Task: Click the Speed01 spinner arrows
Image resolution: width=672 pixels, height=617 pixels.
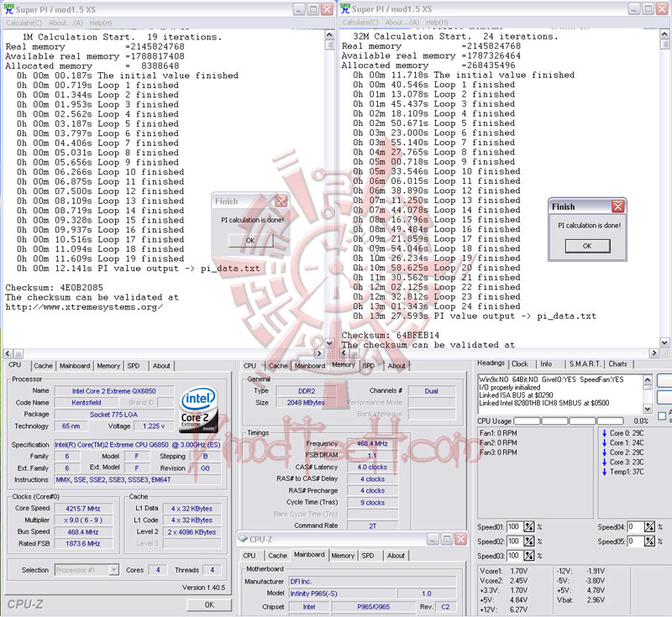Action: click(529, 526)
